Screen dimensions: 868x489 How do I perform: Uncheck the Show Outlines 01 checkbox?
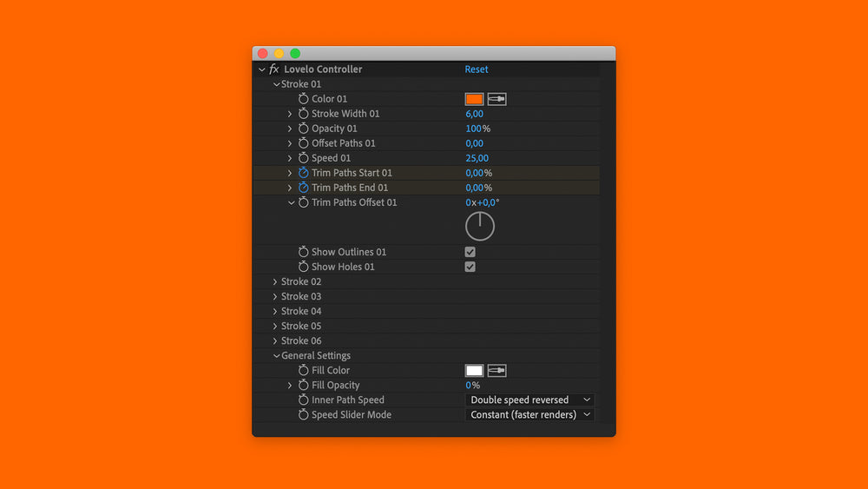pyautogui.click(x=470, y=252)
